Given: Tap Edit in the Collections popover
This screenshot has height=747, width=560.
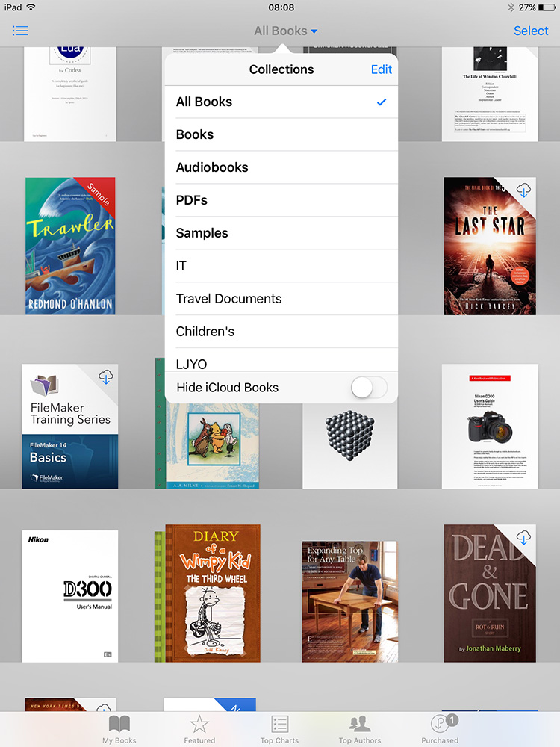Looking at the screenshot, I should coord(381,69).
